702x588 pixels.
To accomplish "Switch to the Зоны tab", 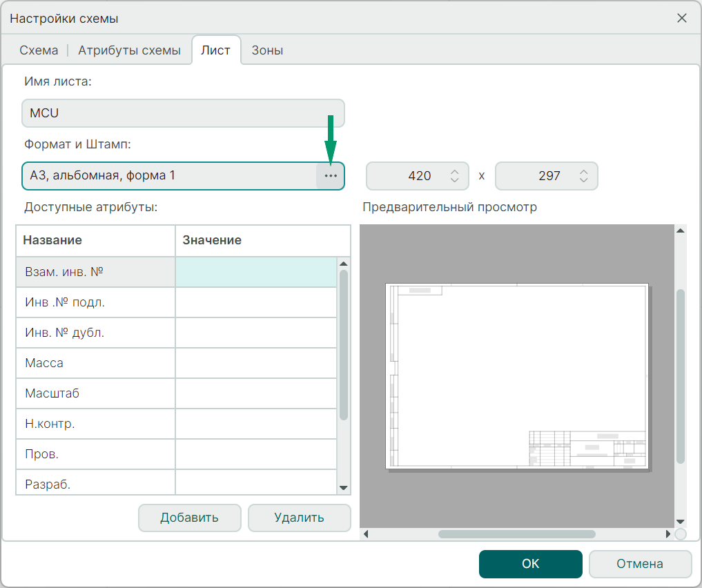I will click(x=267, y=50).
